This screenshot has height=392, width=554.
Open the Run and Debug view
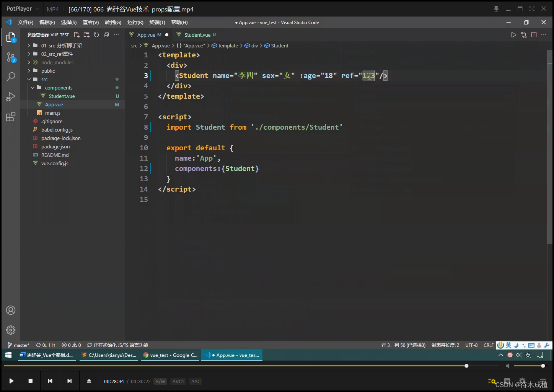[x=11, y=97]
